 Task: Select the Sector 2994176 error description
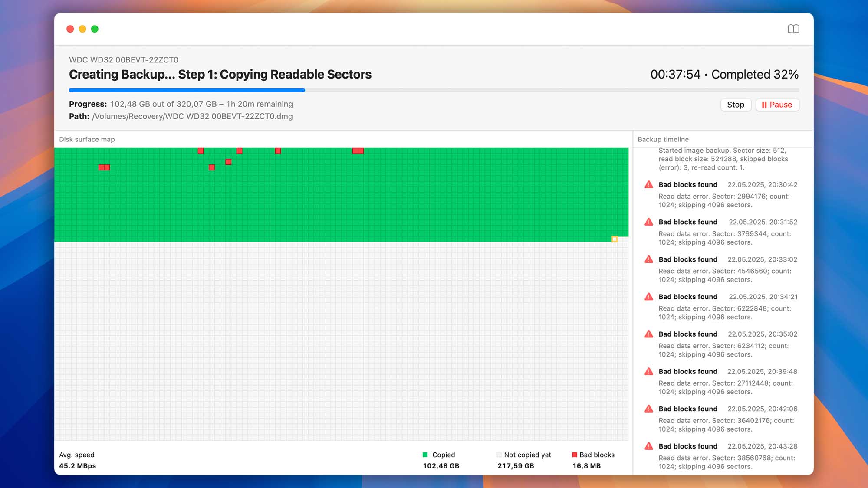coord(724,200)
